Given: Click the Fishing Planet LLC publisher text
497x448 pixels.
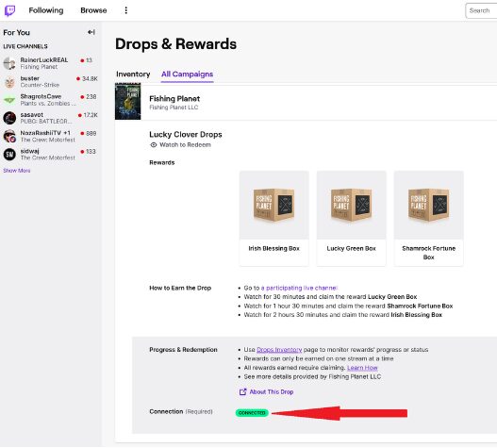Looking at the screenshot, I should pyautogui.click(x=174, y=108).
